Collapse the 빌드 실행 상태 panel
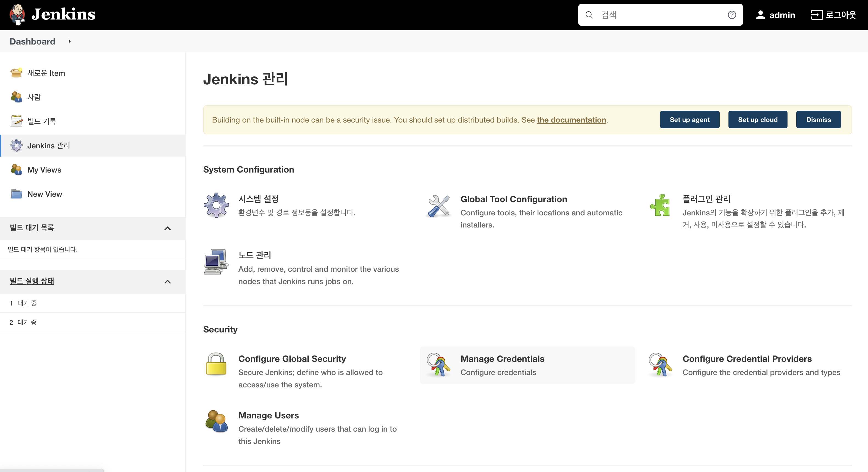 pos(168,282)
